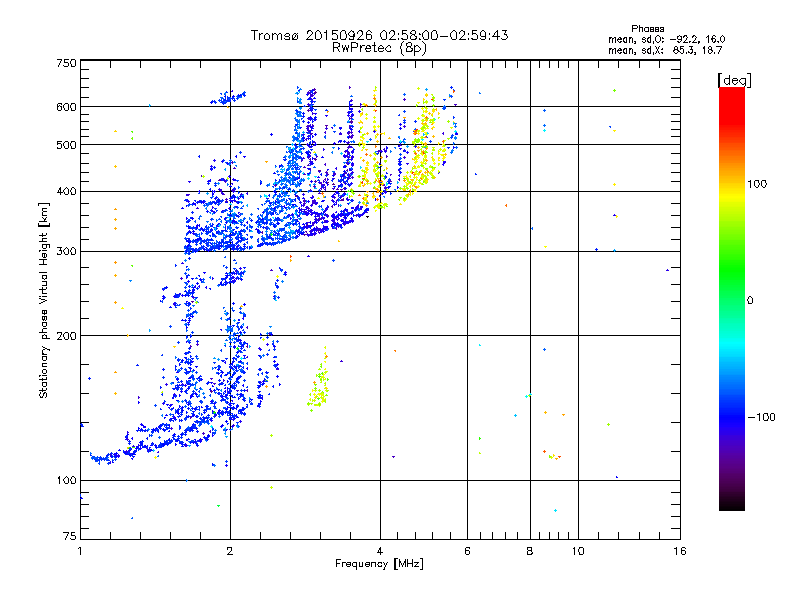Click the 'Phases' header text
The image size is (800, 600).
[647, 29]
